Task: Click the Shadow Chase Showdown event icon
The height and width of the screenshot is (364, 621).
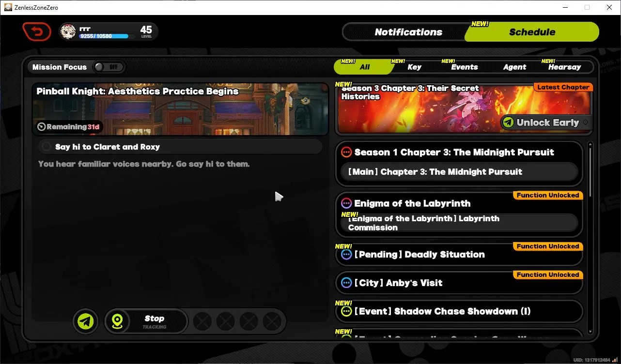Action: point(346,311)
